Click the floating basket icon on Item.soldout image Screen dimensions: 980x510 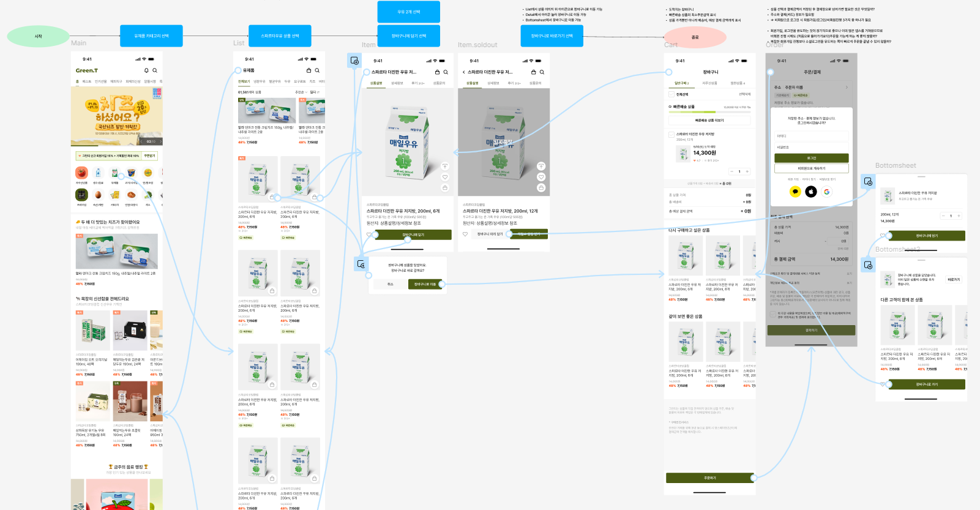[541, 187]
